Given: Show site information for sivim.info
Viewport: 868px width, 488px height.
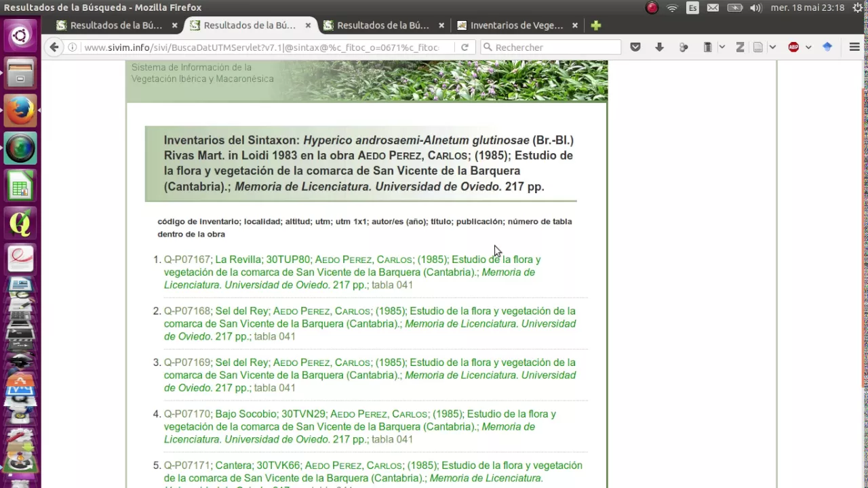Looking at the screenshot, I should pos(73,47).
